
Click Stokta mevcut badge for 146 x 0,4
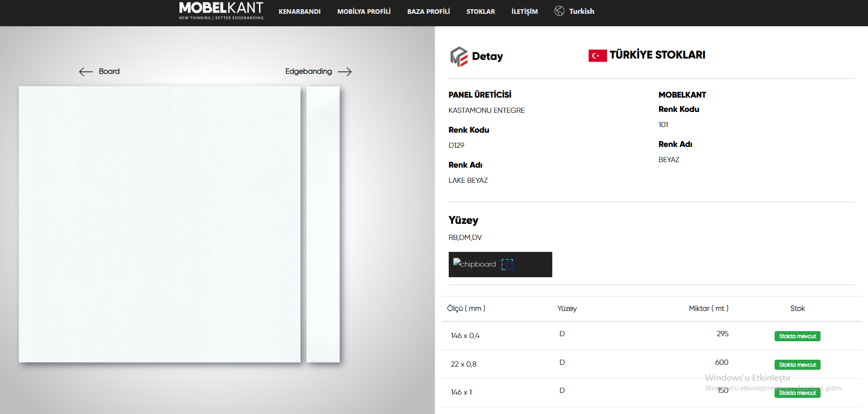tap(798, 336)
